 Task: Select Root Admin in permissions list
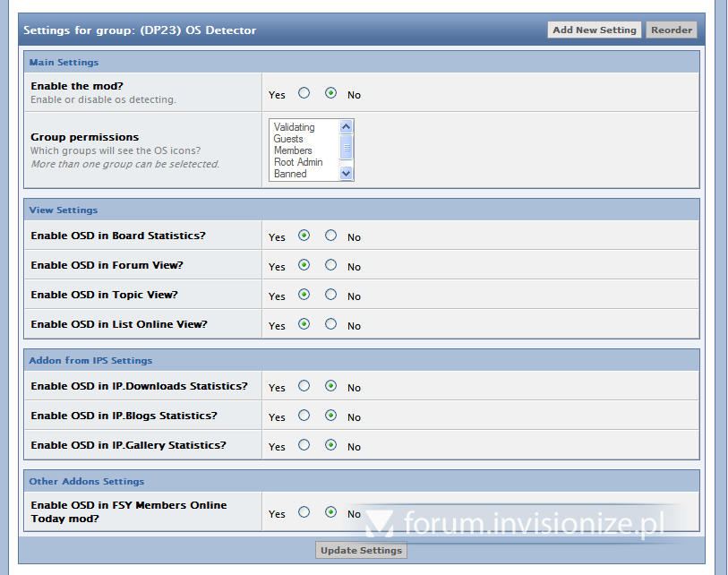click(298, 162)
